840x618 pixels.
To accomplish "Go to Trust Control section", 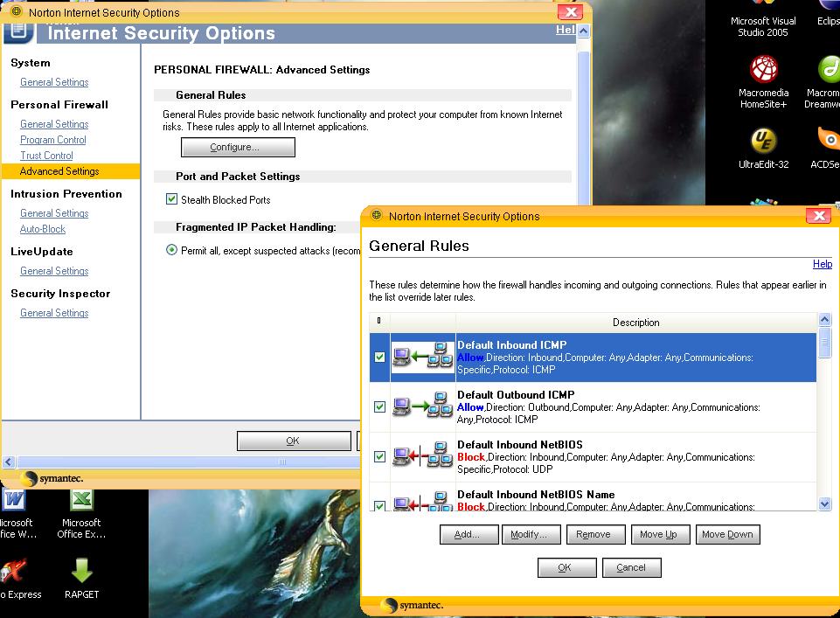I will [46, 156].
